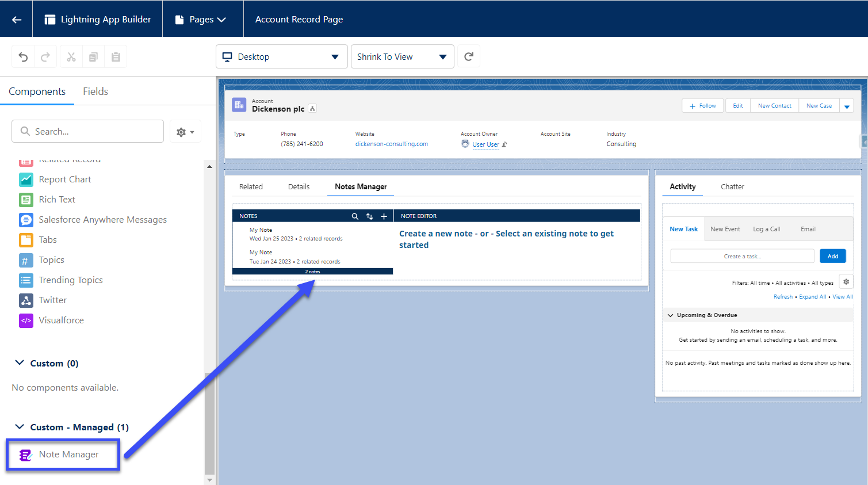
Task: Click the add note plus icon
Action: click(384, 216)
